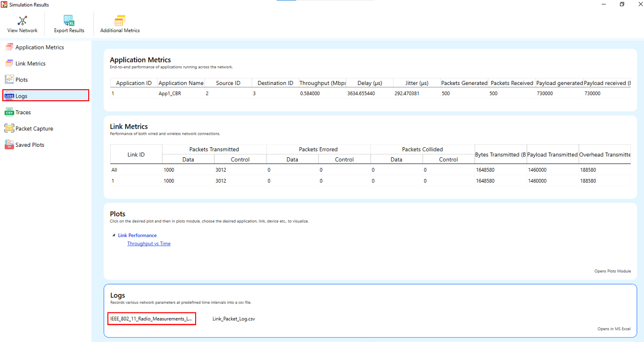Click the Jitter (µs) column header
Image resolution: width=644 pixels, height=342 pixels.
[x=417, y=83]
